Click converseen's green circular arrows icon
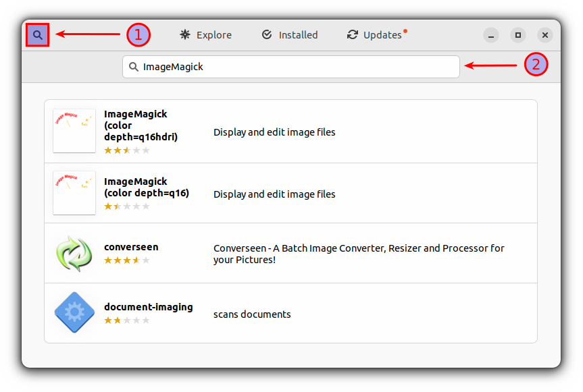This screenshot has height=392, width=583. [74, 252]
